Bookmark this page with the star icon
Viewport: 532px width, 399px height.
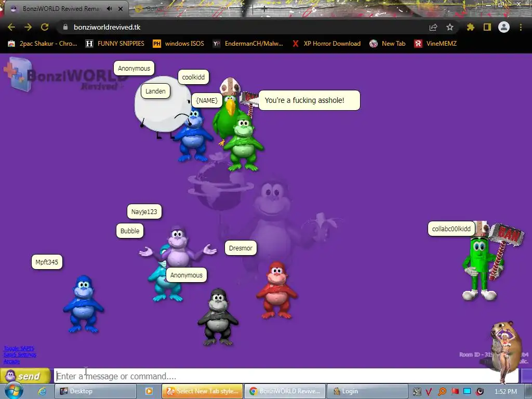(x=450, y=27)
